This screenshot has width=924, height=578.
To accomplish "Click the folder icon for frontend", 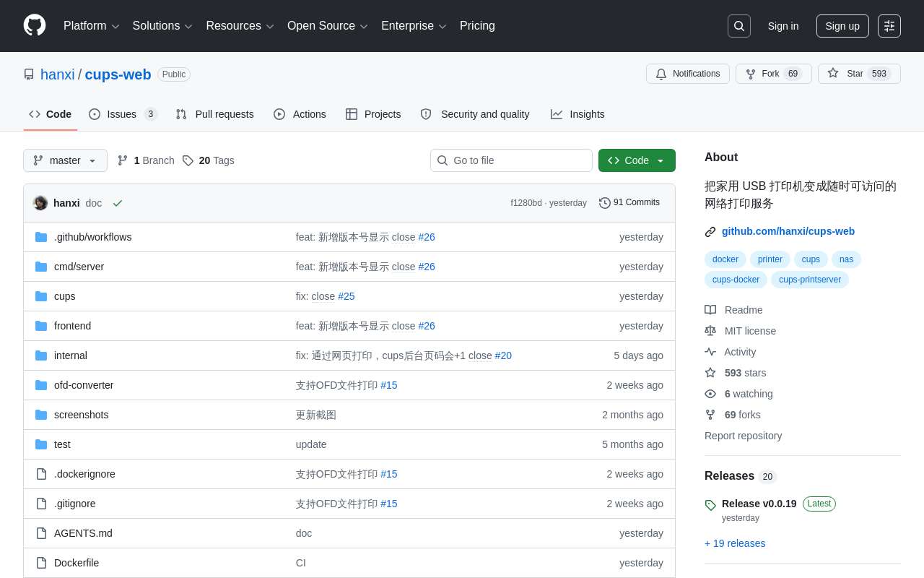I will point(41,326).
